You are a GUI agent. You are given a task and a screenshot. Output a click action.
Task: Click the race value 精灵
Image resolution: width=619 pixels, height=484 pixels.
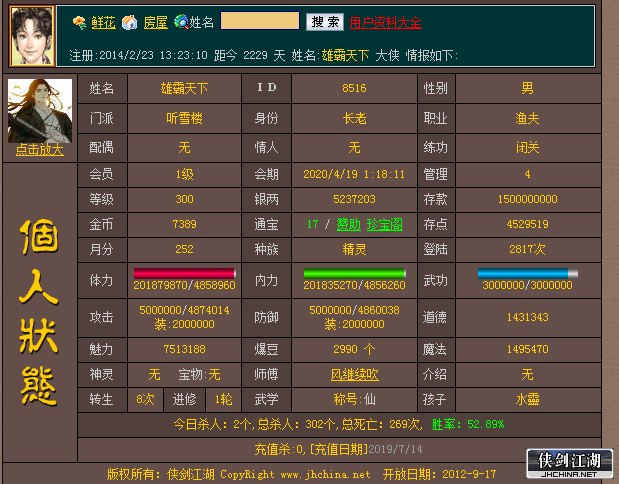pyautogui.click(x=355, y=249)
